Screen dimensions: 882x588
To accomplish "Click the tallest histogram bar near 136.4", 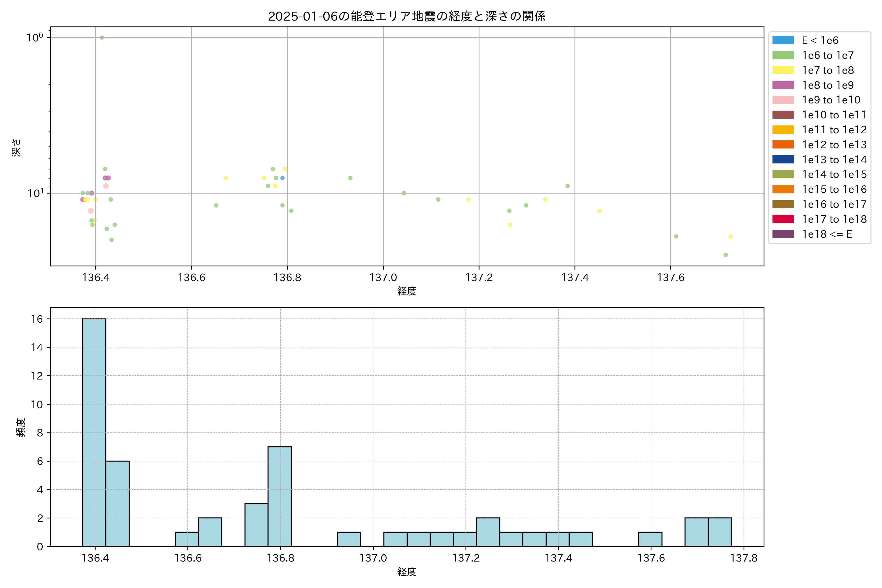I will pos(94,432).
